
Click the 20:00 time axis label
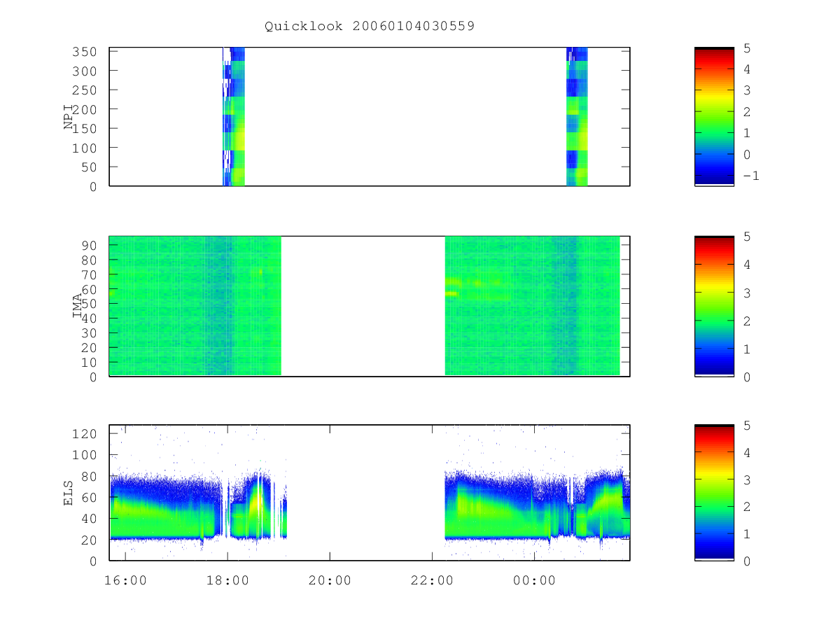330,580
